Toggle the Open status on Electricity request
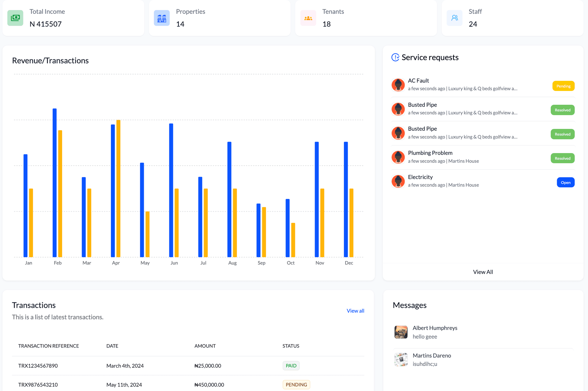This screenshot has height=391, width=588. (565, 182)
